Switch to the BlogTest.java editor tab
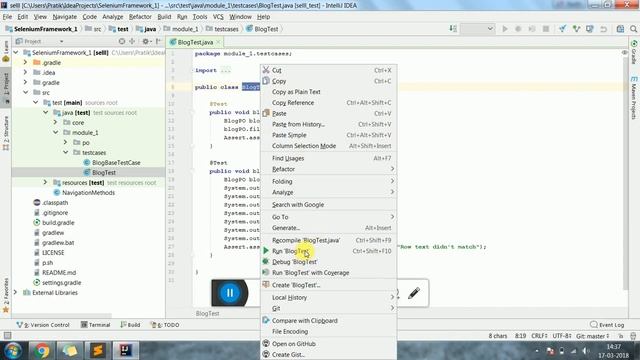Viewport: 640px width, 360px height. [x=195, y=42]
